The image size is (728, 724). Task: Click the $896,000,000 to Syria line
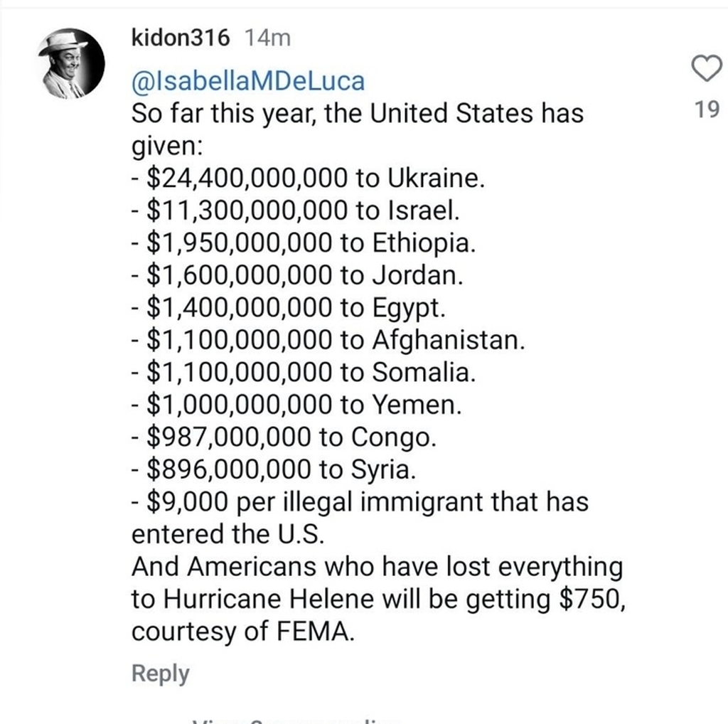[x=274, y=469]
